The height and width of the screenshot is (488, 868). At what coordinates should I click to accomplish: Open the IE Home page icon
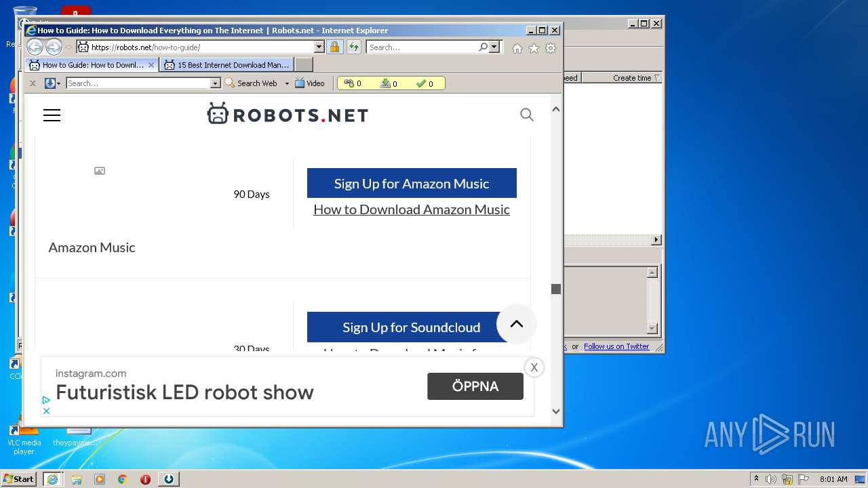click(517, 48)
